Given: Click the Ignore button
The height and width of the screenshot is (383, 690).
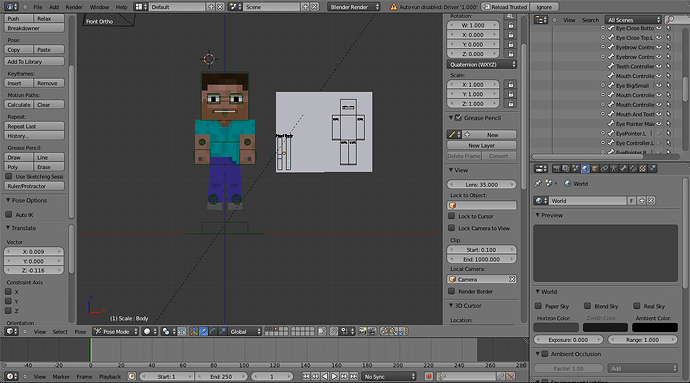Looking at the screenshot, I should 544,7.
